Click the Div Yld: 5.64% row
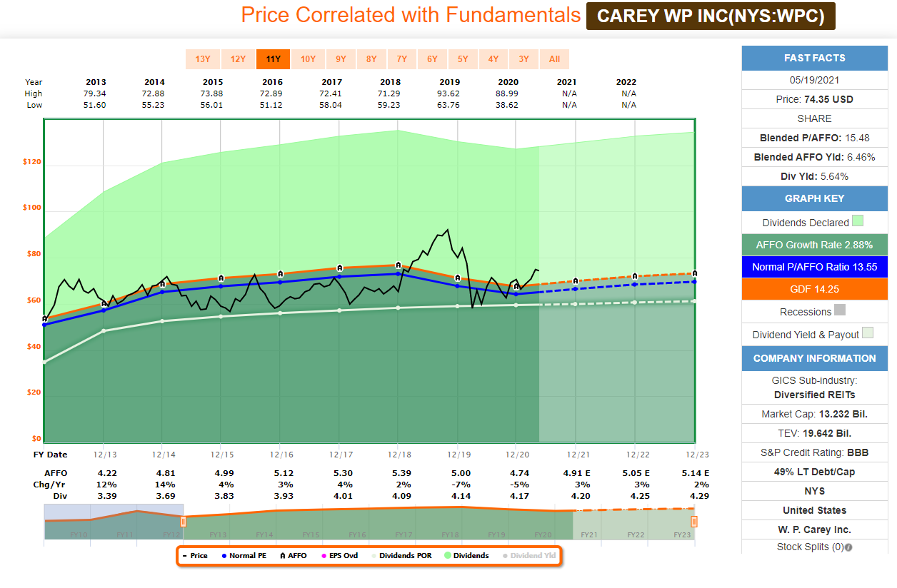 [814, 176]
